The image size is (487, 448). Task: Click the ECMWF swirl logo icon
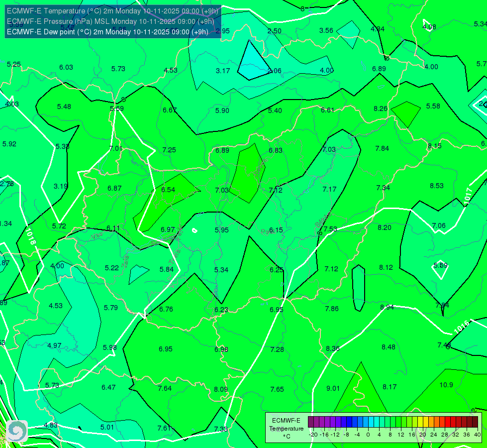[16, 431]
